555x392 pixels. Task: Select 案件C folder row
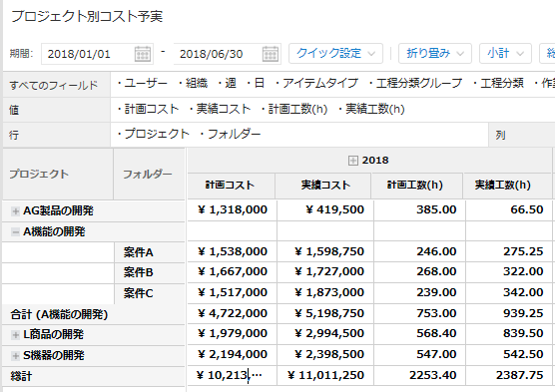pyautogui.click(x=150, y=293)
